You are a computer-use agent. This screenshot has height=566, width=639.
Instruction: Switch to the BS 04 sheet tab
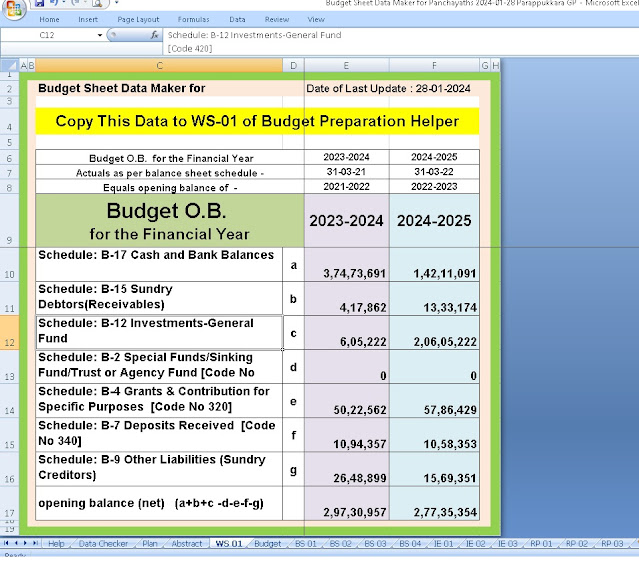click(410, 544)
